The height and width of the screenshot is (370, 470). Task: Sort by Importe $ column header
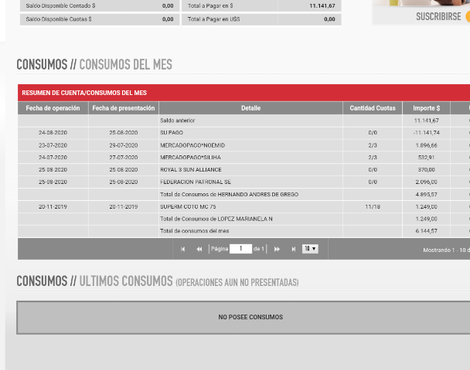426,108
